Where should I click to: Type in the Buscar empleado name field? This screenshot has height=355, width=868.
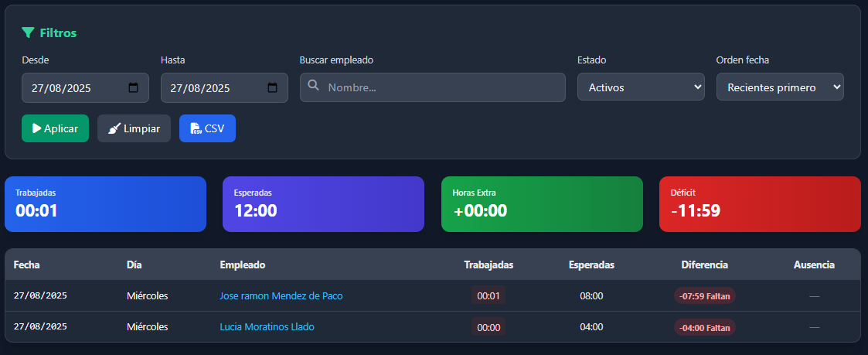coord(441,87)
